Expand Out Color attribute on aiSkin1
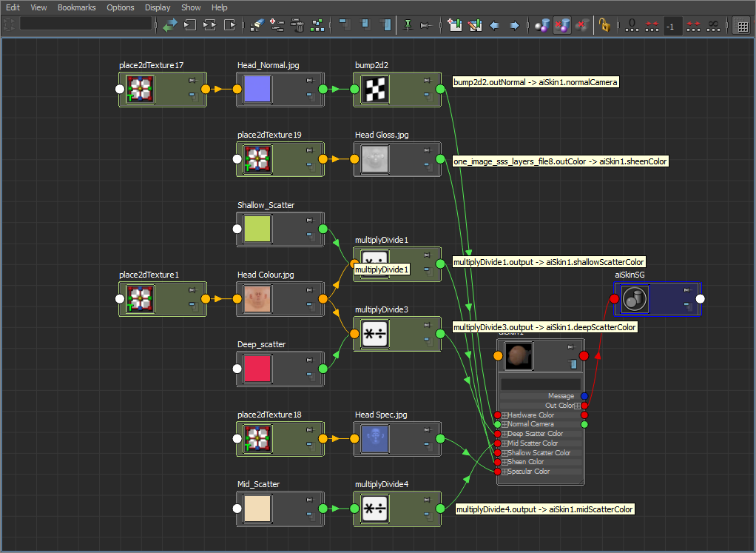The image size is (756, 553). click(577, 406)
